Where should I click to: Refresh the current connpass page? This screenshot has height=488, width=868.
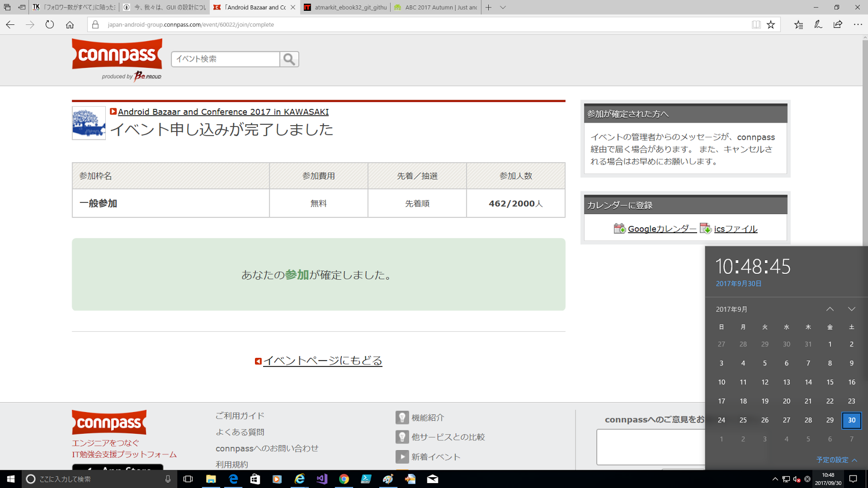click(x=50, y=24)
